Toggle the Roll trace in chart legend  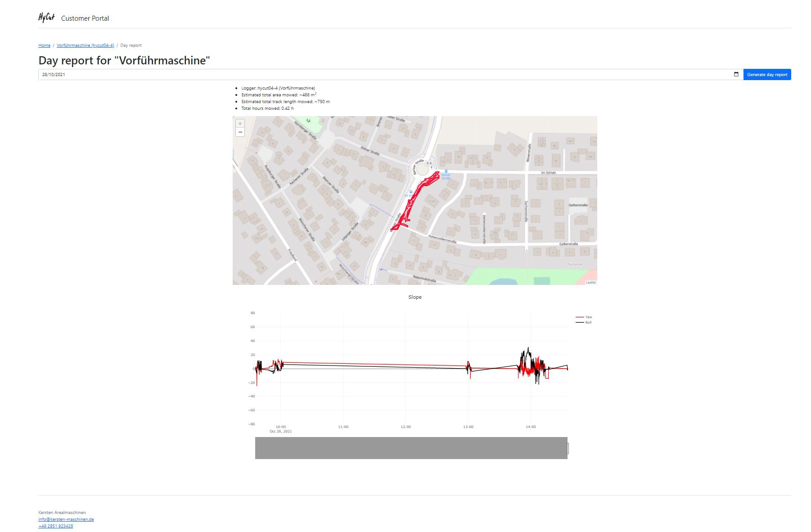pos(584,322)
